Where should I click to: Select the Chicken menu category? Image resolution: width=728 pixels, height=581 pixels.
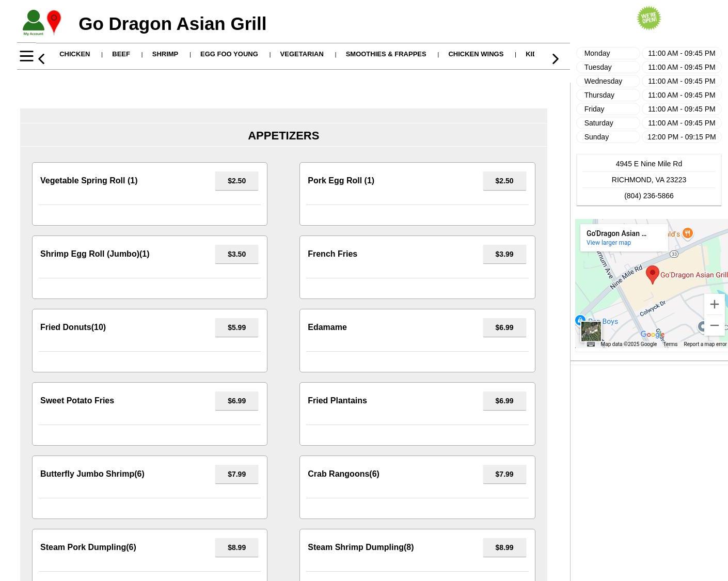pos(74,54)
